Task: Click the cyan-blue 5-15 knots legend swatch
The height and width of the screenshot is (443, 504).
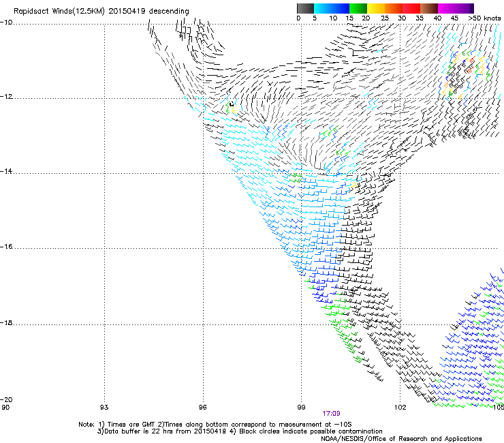Action: pyautogui.click(x=332, y=8)
